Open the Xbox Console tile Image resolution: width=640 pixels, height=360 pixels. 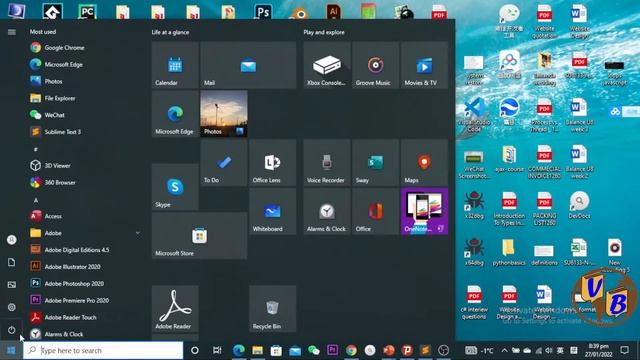coord(327,65)
